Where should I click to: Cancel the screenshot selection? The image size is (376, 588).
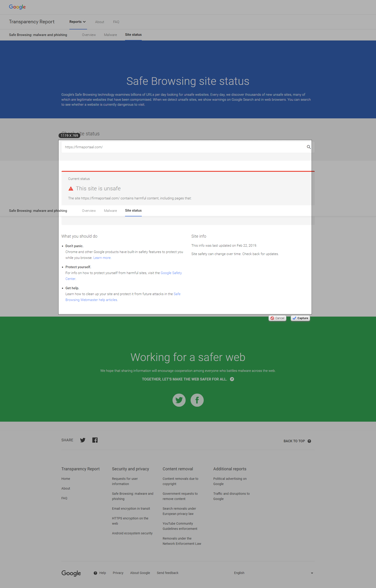pos(277,318)
